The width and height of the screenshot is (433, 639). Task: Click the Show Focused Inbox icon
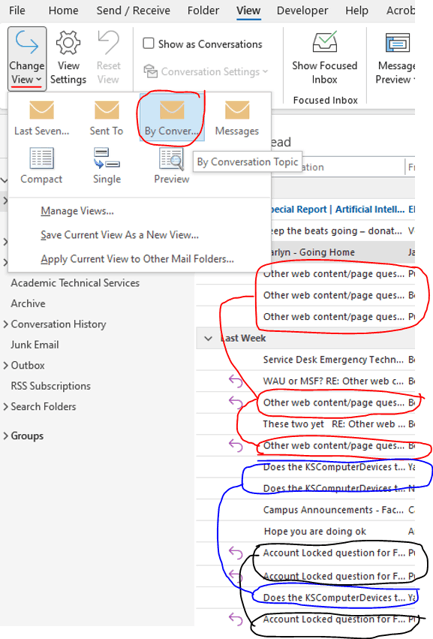(325, 42)
